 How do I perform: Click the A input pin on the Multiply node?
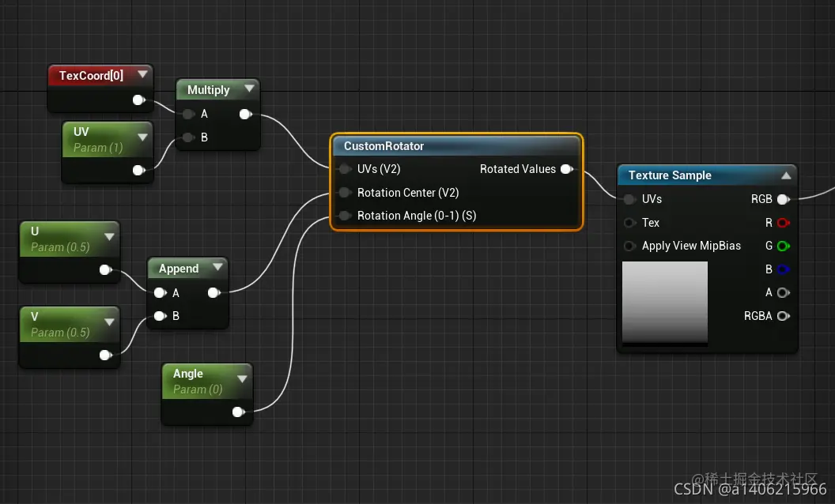coord(188,114)
